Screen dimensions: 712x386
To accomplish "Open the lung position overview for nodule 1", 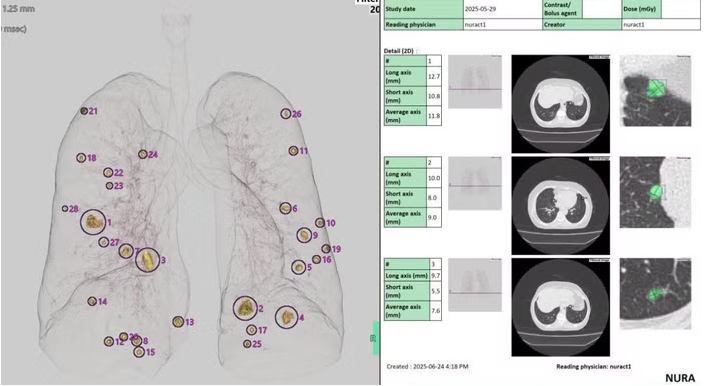I will coord(475,82).
